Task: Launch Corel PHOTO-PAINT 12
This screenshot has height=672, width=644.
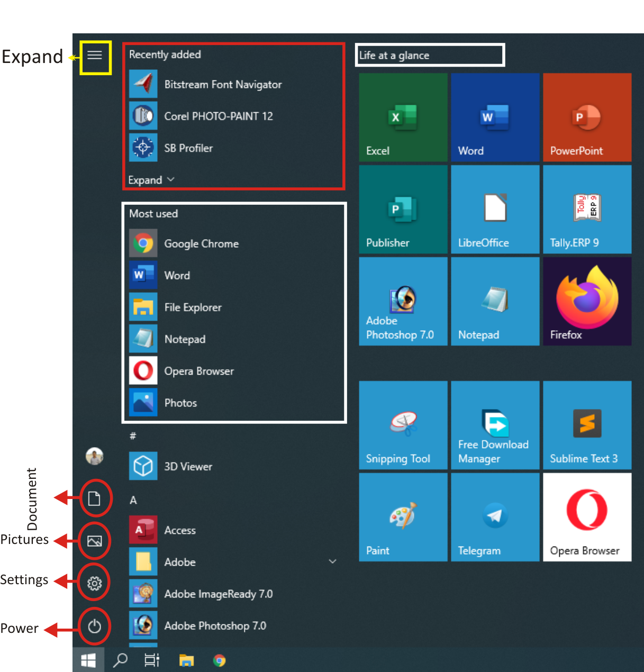Action: tap(233, 116)
